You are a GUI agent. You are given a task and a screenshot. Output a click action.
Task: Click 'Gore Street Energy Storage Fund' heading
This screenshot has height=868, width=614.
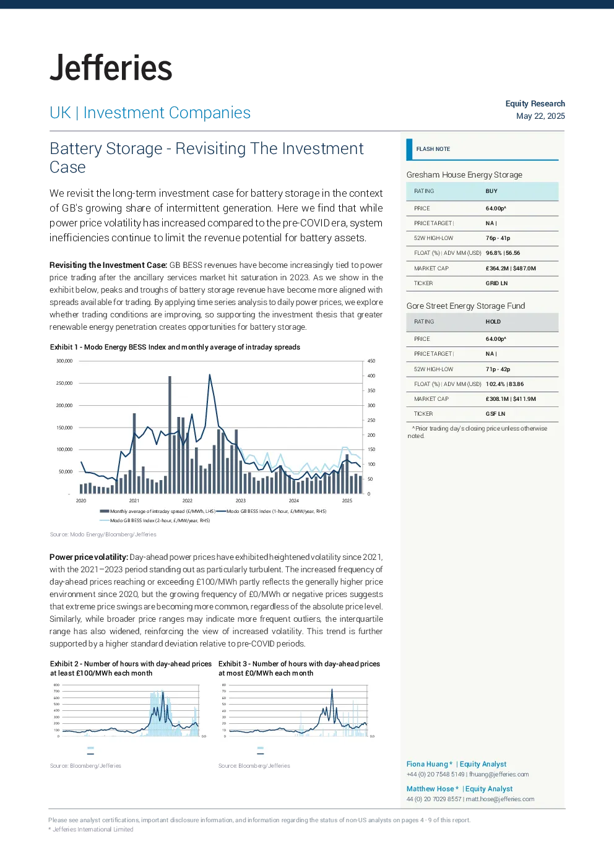(465, 306)
